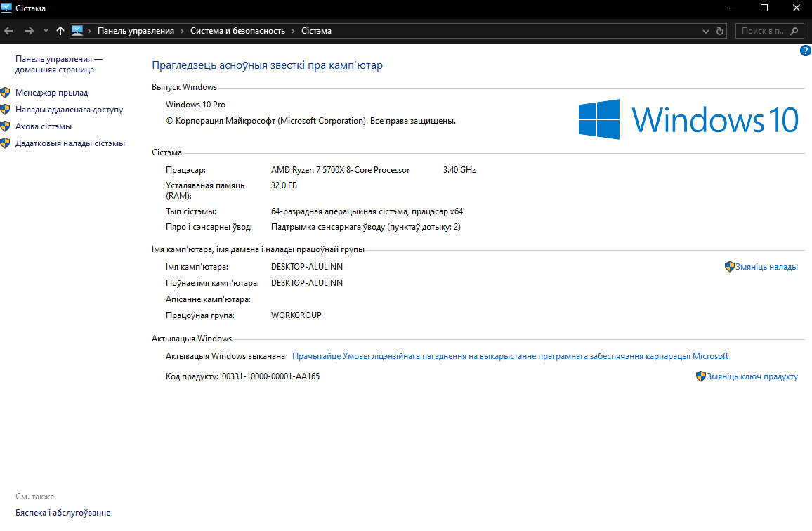Click the computer icon in address bar

point(77,31)
